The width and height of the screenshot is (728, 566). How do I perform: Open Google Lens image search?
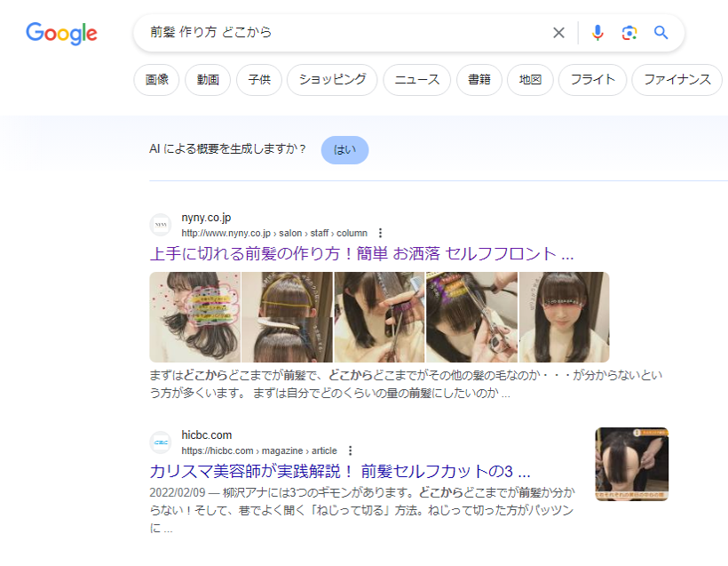point(629,32)
